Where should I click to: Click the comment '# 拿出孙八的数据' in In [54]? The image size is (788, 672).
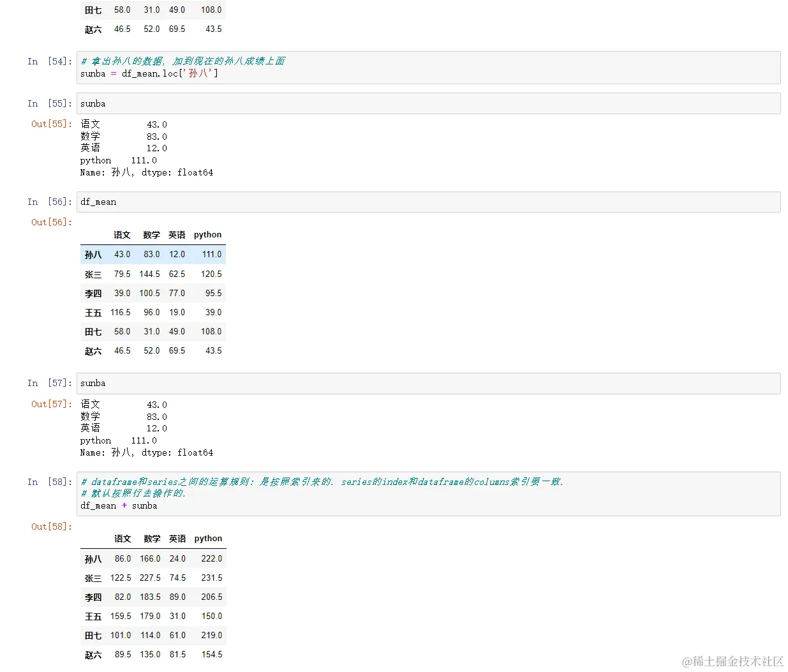182,61
